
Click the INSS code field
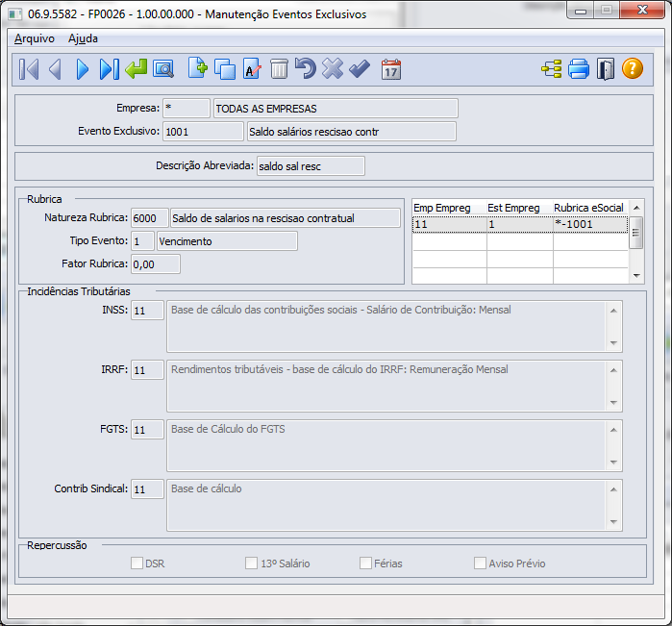coord(147,311)
